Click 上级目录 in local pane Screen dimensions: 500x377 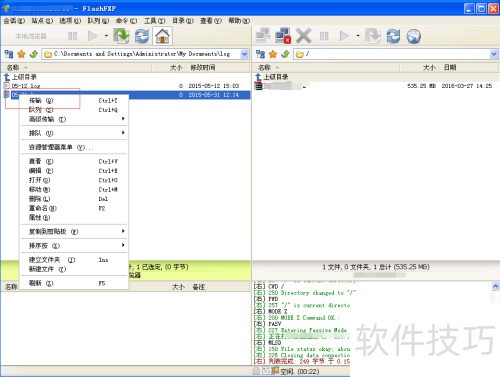[x=20, y=77]
